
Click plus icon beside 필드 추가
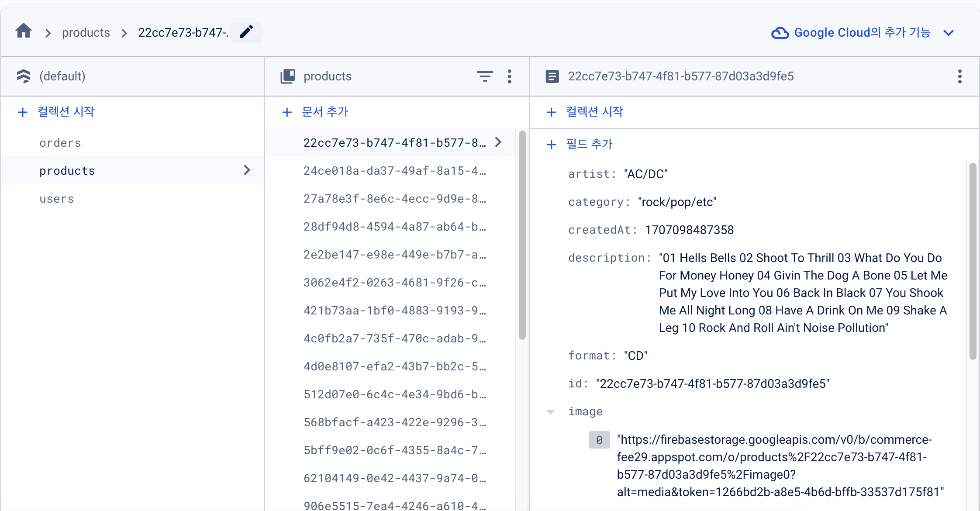[x=552, y=145]
